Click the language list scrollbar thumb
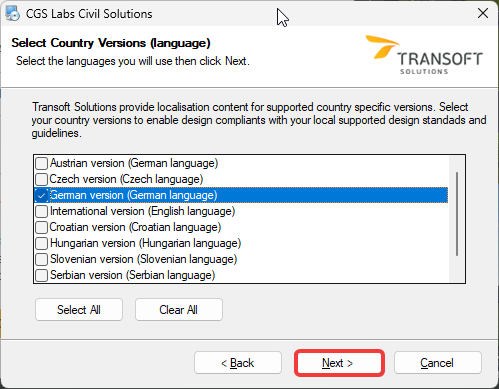The image size is (499, 389). (457, 214)
